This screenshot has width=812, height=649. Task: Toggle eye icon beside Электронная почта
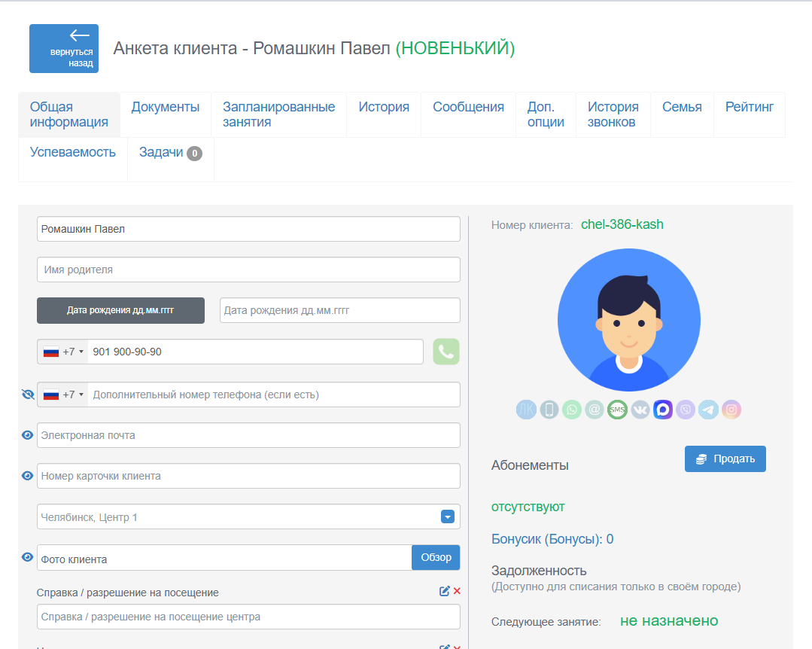point(27,435)
